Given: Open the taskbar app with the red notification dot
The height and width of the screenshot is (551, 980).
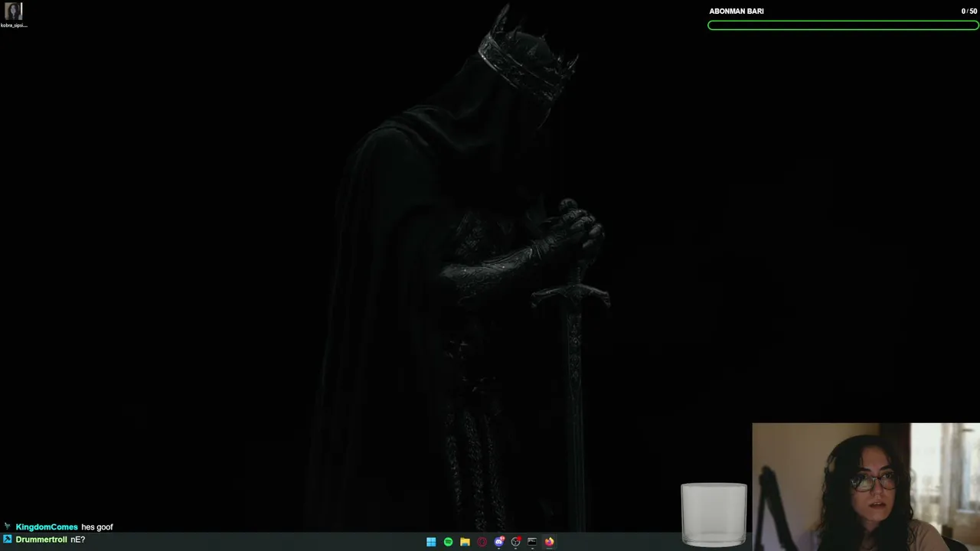Looking at the screenshot, I should tap(516, 542).
